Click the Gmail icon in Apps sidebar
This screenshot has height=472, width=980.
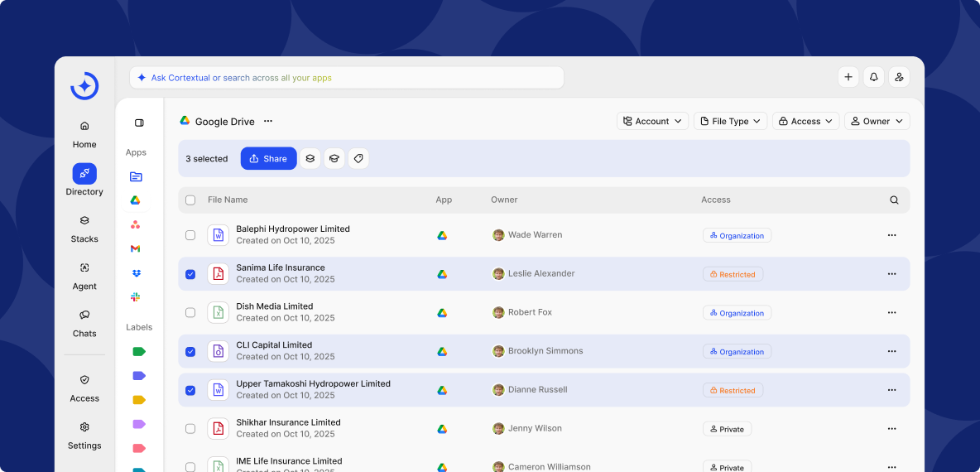click(136, 248)
